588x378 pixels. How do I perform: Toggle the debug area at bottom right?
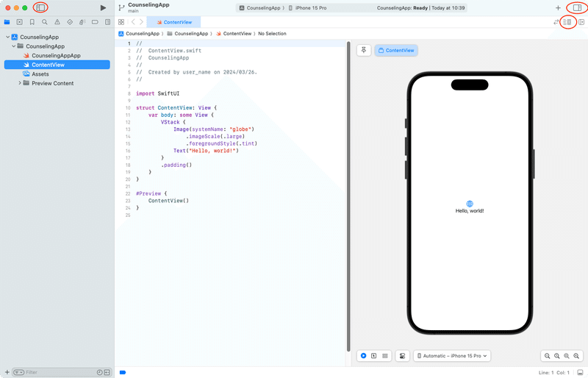click(580, 372)
